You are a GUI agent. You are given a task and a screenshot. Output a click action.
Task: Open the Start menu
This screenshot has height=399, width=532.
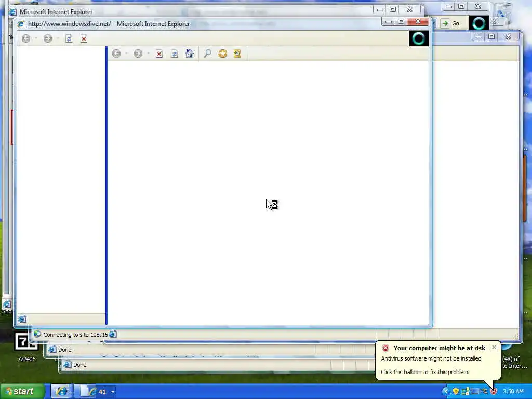pyautogui.click(x=22, y=391)
